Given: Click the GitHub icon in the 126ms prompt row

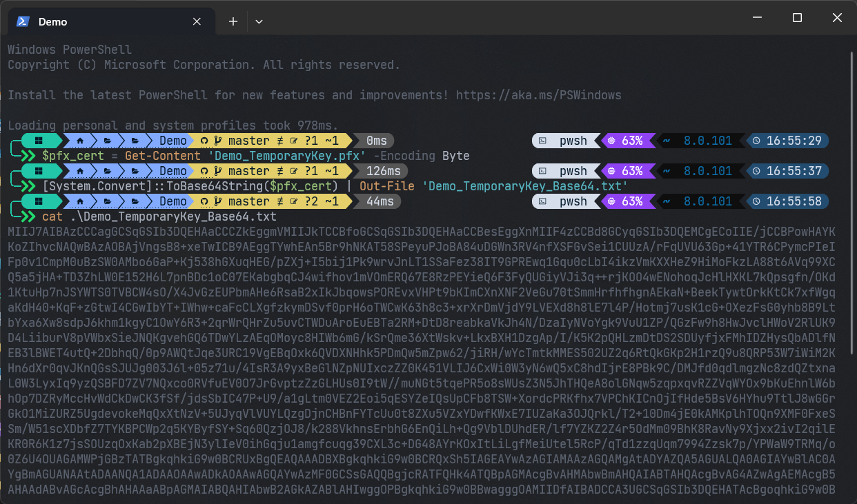Looking at the screenshot, I should tap(204, 171).
